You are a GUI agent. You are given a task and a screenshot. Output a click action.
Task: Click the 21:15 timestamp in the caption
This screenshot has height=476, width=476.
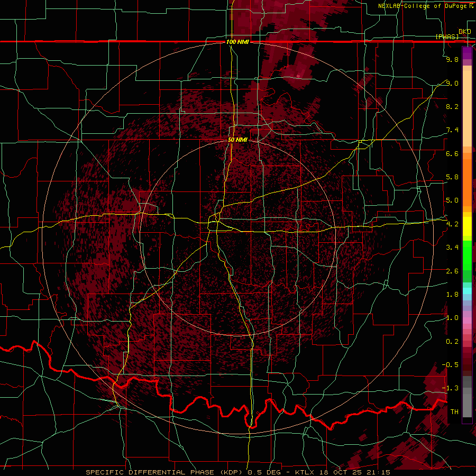pos(378,472)
